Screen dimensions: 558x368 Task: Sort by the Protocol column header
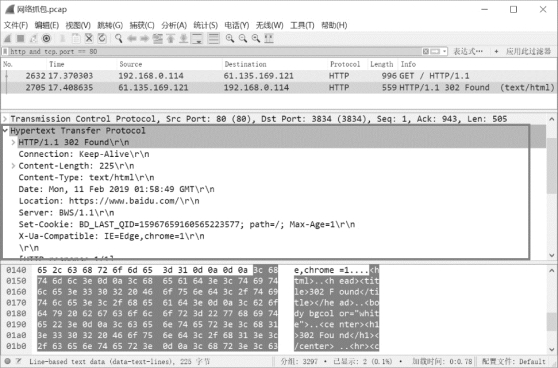coord(347,64)
